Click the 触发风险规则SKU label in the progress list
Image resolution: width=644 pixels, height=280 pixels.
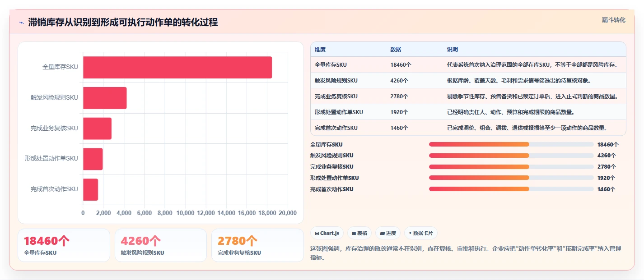point(331,156)
